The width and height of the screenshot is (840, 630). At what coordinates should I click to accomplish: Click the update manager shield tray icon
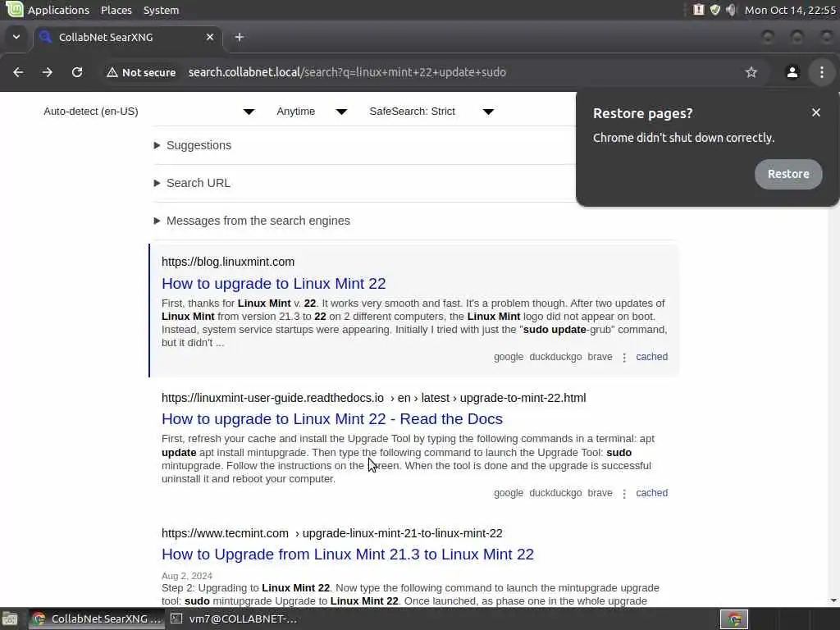(715, 10)
